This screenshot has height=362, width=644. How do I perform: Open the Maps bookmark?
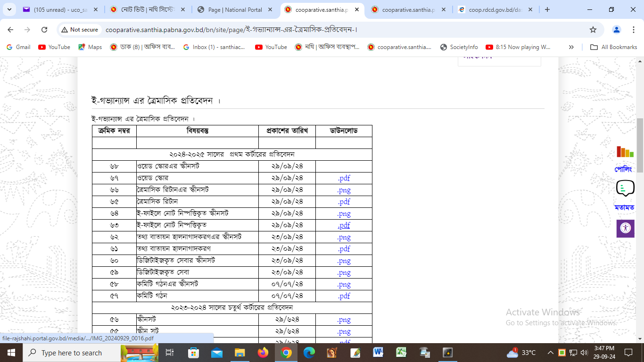(90, 47)
